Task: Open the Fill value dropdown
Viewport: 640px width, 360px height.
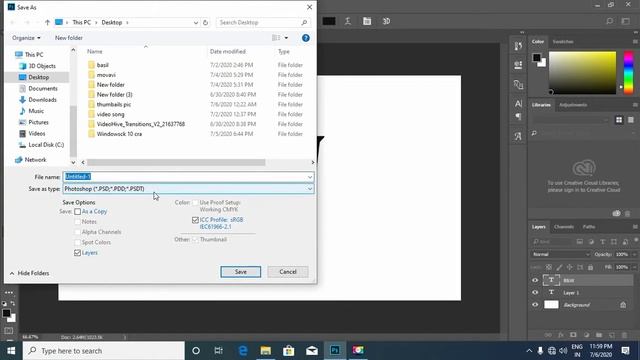Action: (635, 267)
